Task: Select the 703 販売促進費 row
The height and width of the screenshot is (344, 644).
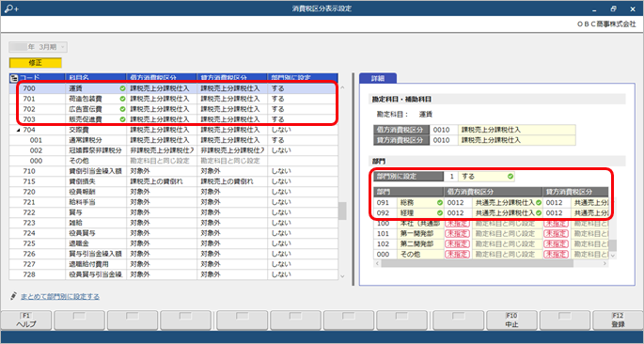Action: [x=174, y=119]
